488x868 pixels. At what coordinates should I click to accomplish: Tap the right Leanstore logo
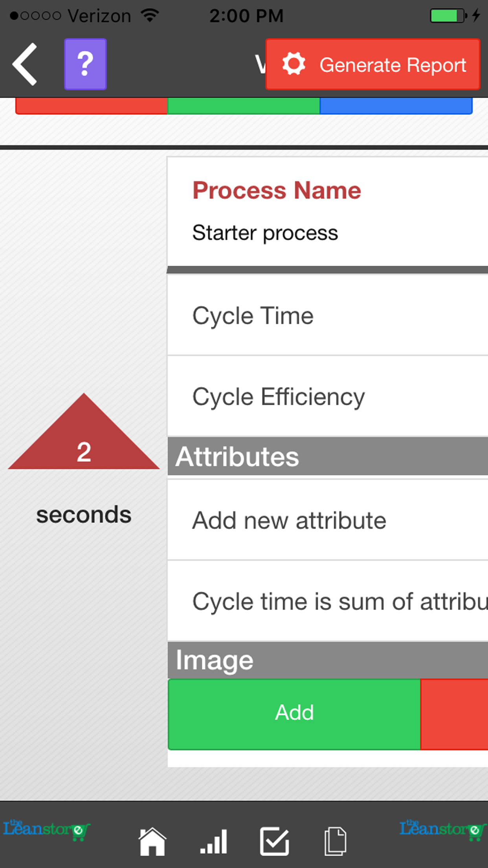tap(442, 829)
